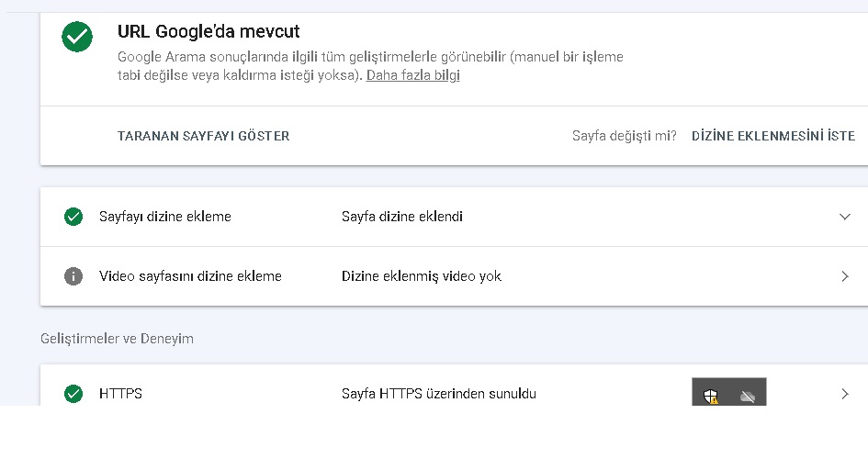Click the gray info icon for video indexing
The image size is (868, 470).
pos(73,276)
